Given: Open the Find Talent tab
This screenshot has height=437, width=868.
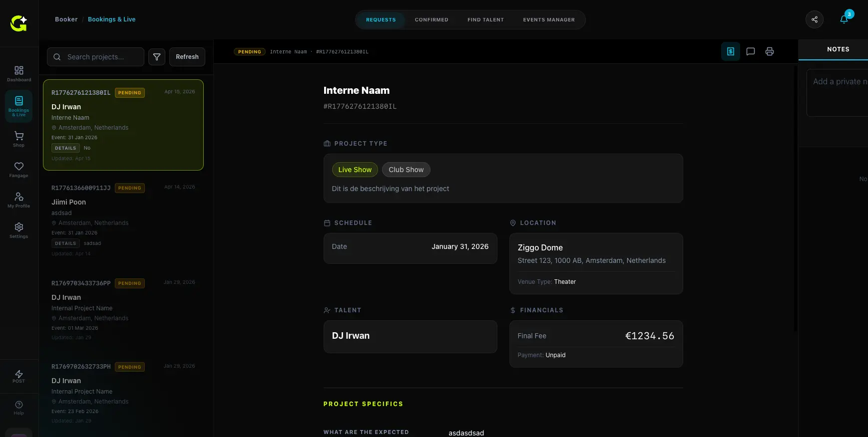Looking at the screenshot, I should (x=486, y=20).
